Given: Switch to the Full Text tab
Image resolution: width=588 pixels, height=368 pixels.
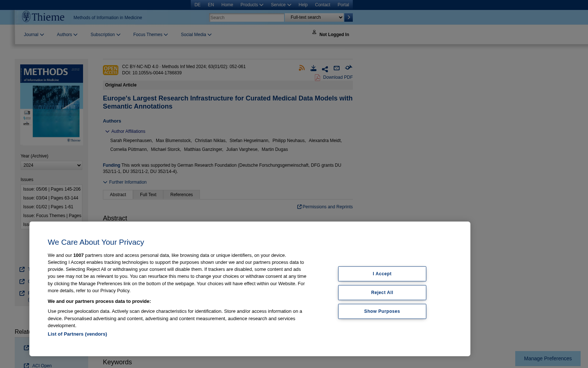Looking at the screenshot, I should [x=148, y=195].
